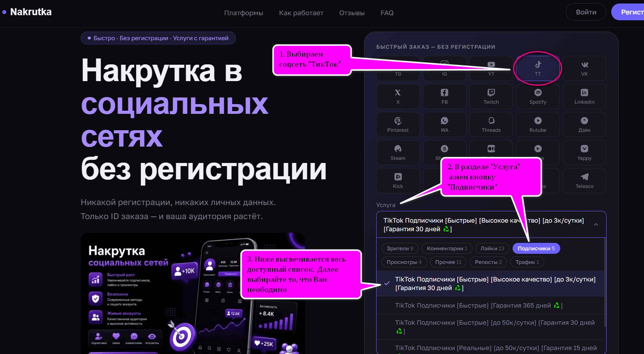Screen dimensions: 644x354
Task: Choose the Instagram (IG) platform tile
Action: coord(444,68)
